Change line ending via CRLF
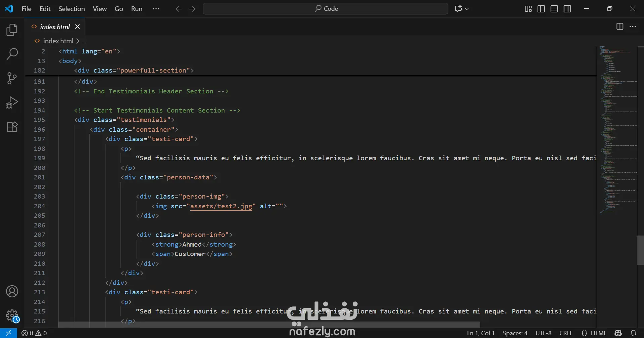The image size is (644, 338). (566, 333)
